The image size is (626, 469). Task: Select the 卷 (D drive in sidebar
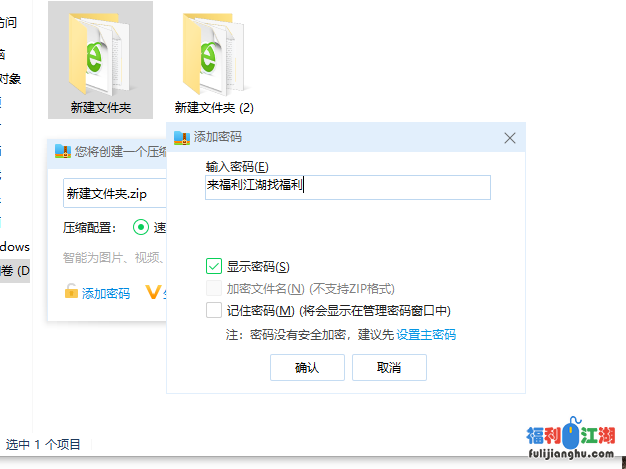tap(15, 270)
